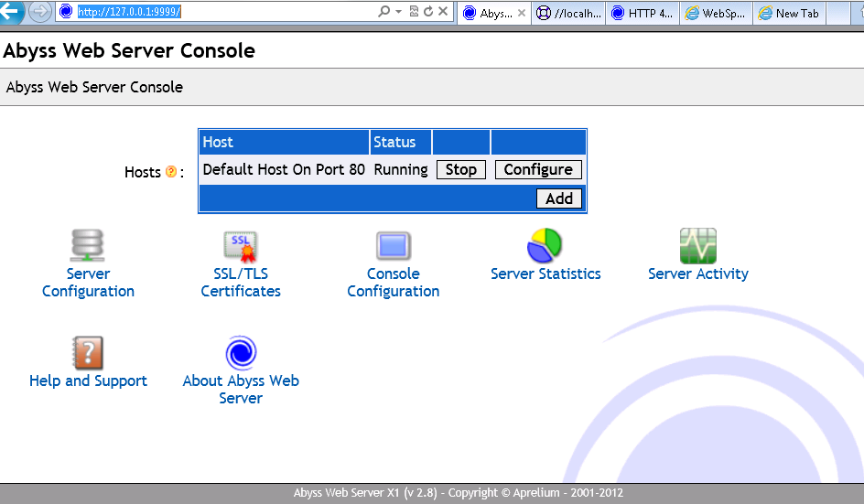The image size is (864, 504).
Task: Switch to the WebSp... browser tab
Action: tap(716, 13)
